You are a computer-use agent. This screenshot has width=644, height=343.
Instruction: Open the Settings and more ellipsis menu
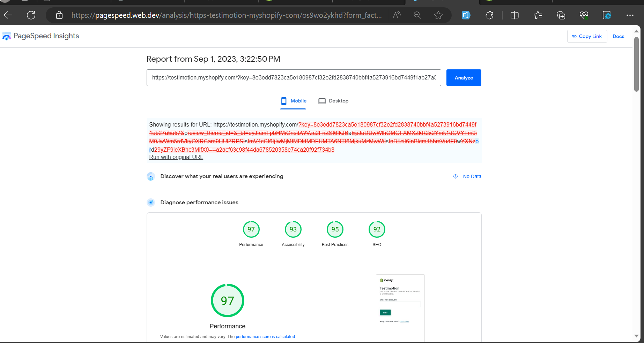click(x=630, y=15)
